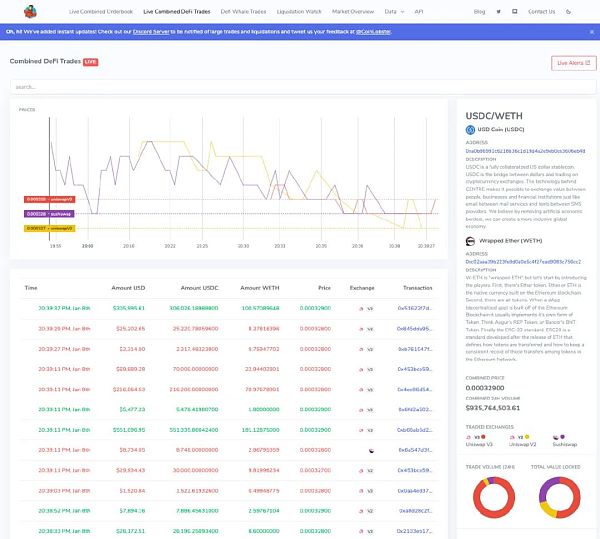Go to Liquidation Watch page
Image resolution: width=600 pixels, height=539 pixels.
tap(296, 12)
